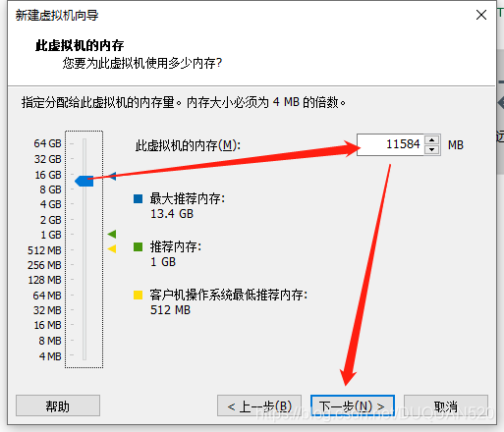Click the yellow minimum memory marker

point(112,248)
